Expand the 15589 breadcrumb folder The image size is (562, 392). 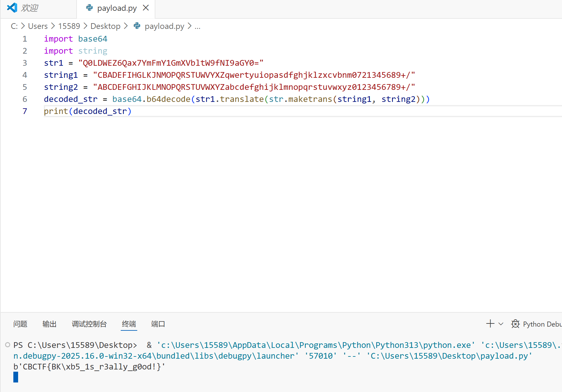(x=69, y=26)
